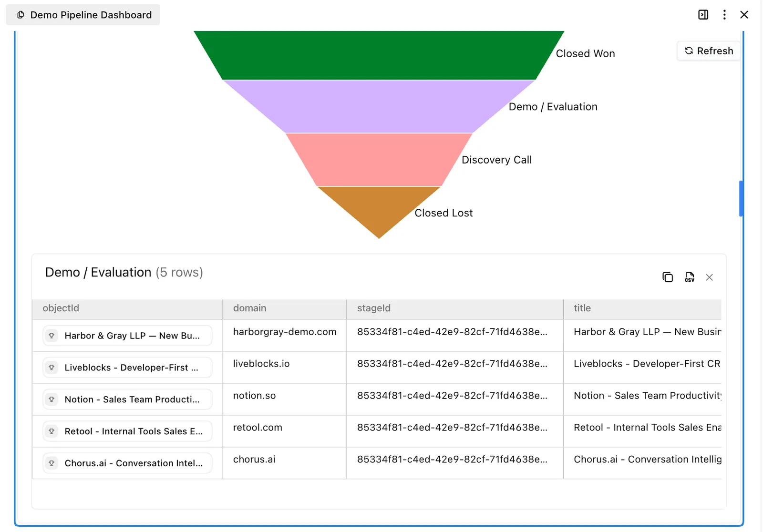This screenshot has width=763, height=532.
Task: Click the stageId column header
Action: [455, 308]
